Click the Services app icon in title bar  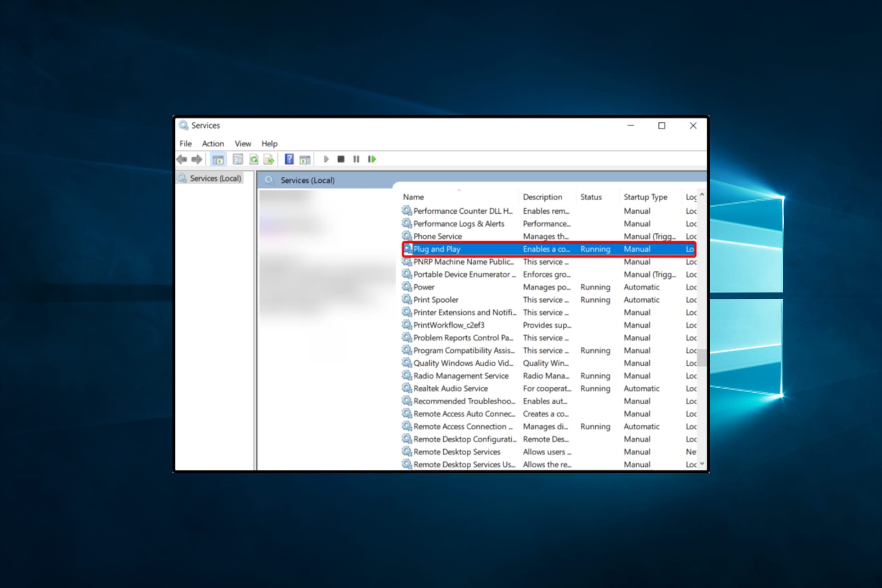pos(183,125)
